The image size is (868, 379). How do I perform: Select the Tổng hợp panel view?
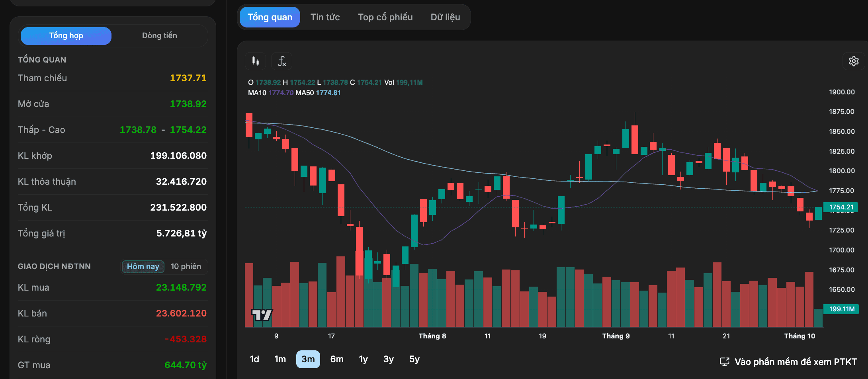66,36
